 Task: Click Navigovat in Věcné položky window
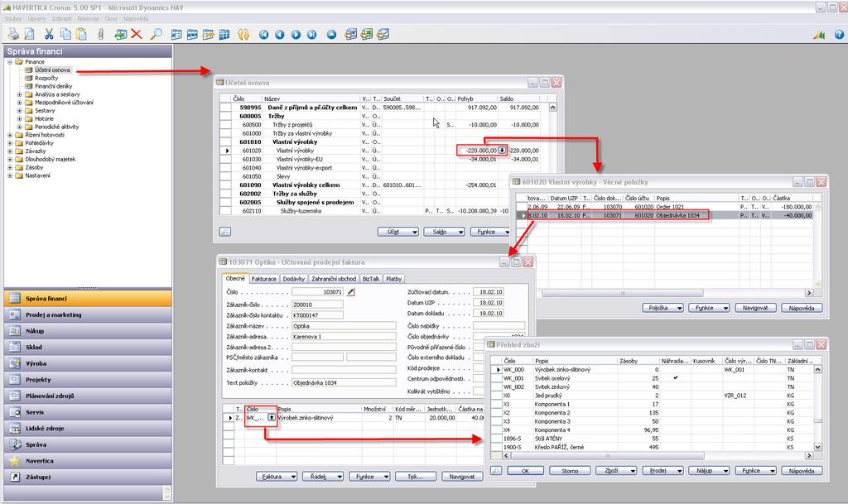click(x=756, y=308)
